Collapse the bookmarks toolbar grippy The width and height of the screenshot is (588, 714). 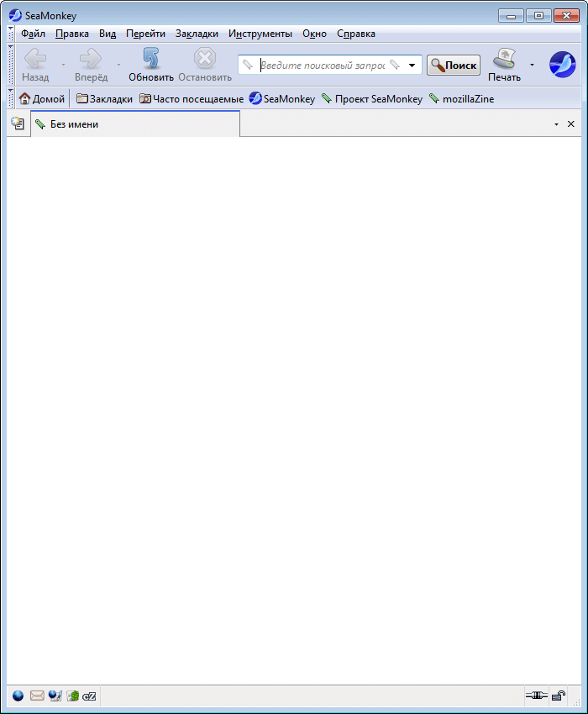11,99
